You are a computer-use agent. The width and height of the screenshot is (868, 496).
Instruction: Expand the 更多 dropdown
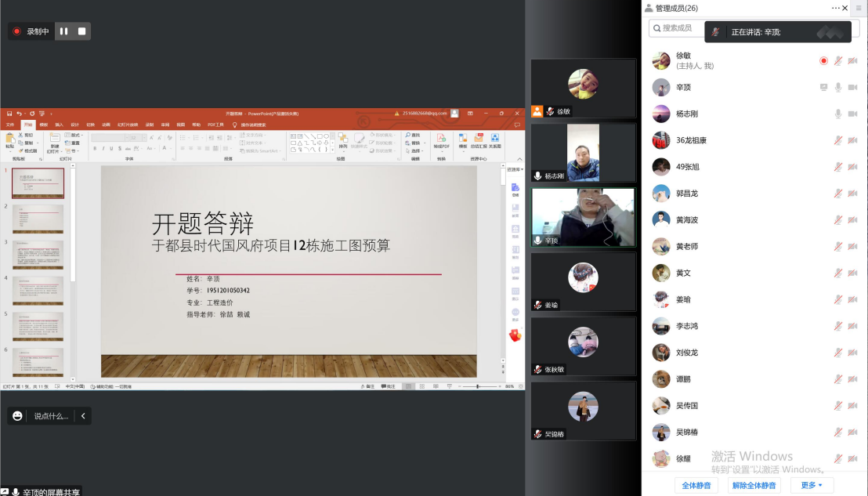point(812,485)
